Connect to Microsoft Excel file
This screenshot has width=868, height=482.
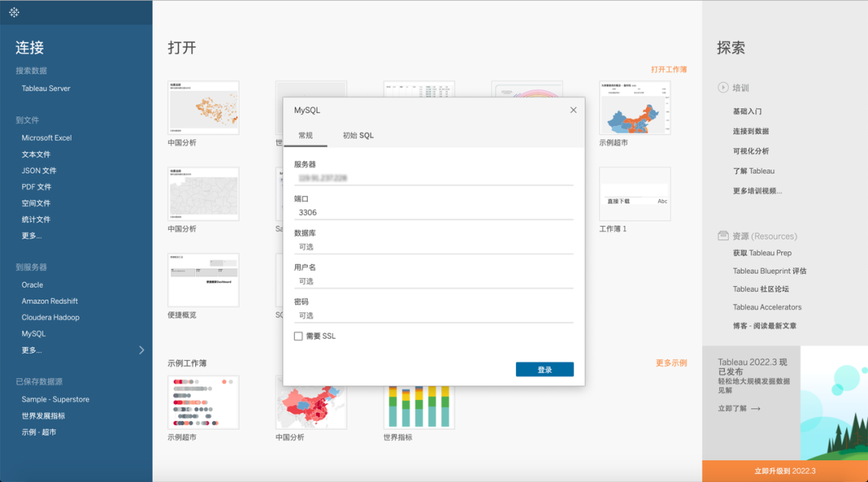pos(47,138)
